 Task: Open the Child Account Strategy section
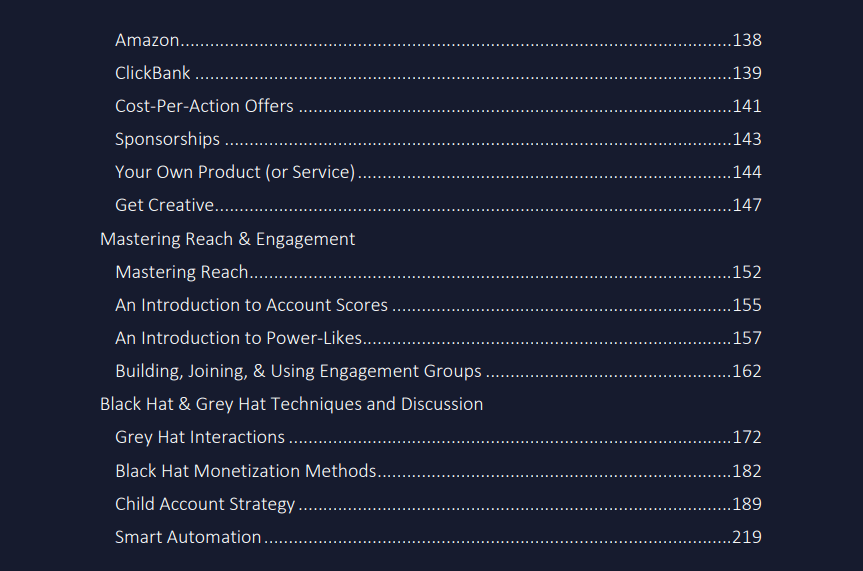(x=438, y=504)
